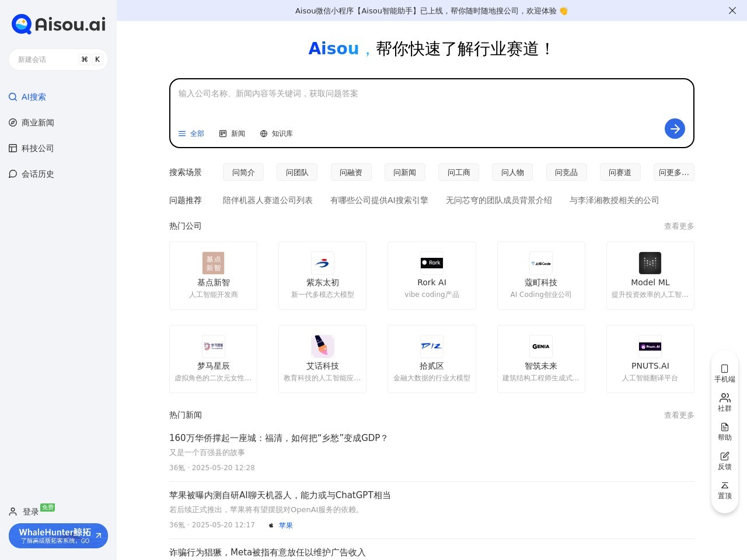Open the Rork AI company card
Image resolution: width=747 pixels, height=560 pixels.
tap(432, 275)
